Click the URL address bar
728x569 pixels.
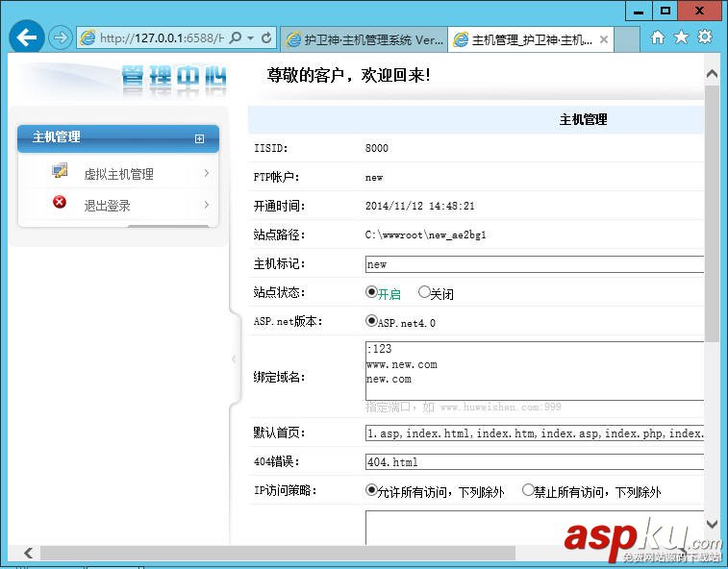[x=163, y=37]
